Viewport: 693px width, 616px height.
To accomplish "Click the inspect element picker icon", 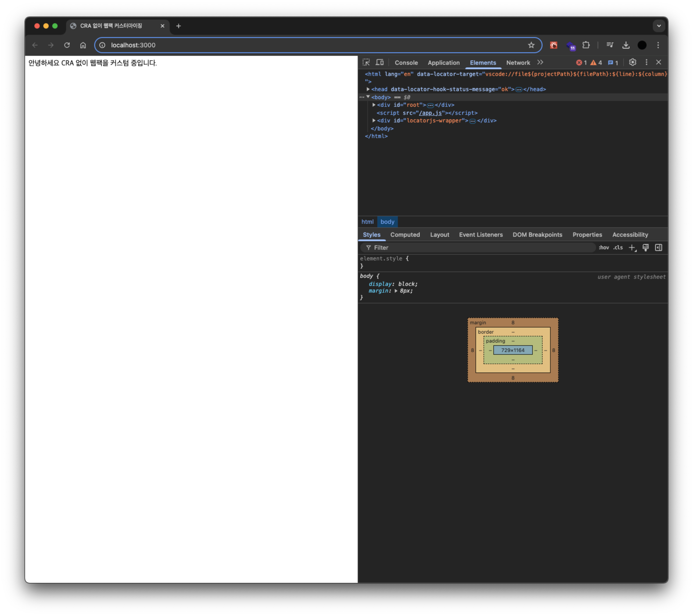I will pos(366,62).
